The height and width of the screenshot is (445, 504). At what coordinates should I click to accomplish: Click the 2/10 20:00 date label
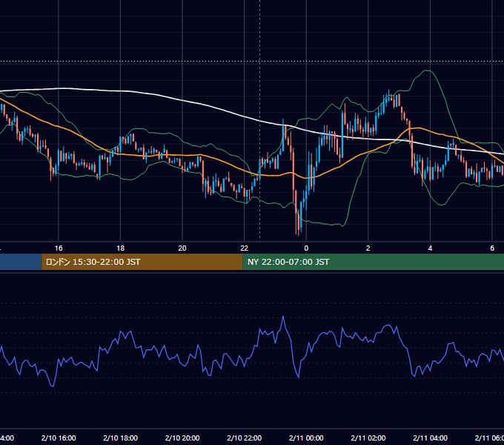click(x=182, y=438)
